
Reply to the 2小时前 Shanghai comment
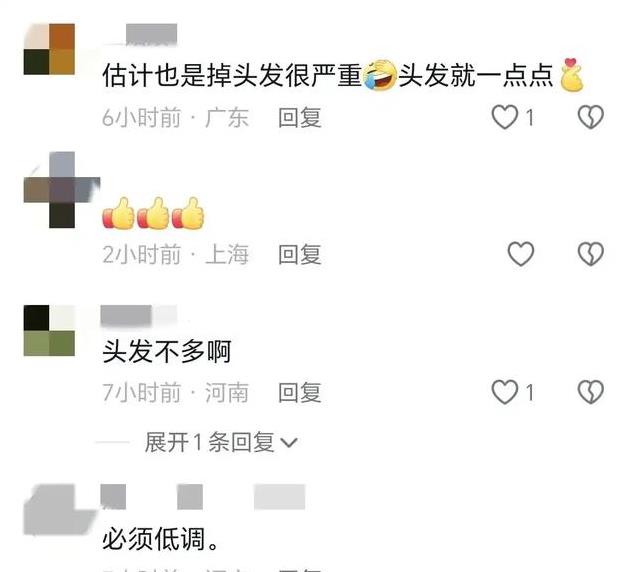point(300,254)
